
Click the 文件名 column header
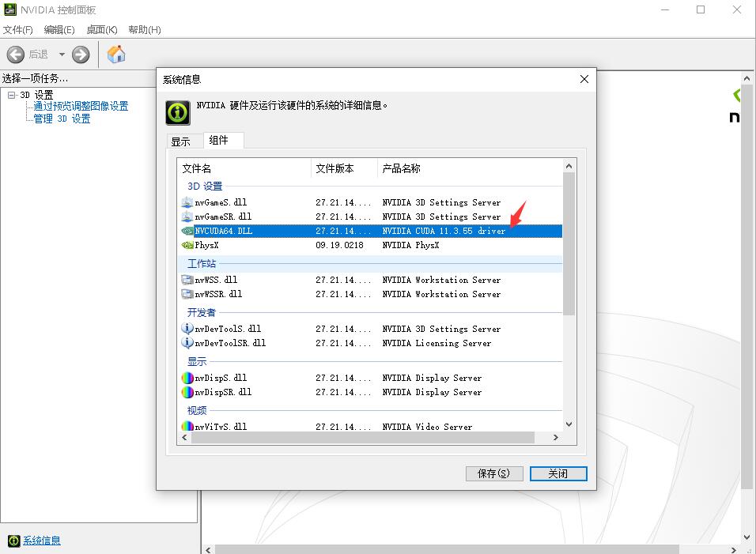tap(244, 168)
